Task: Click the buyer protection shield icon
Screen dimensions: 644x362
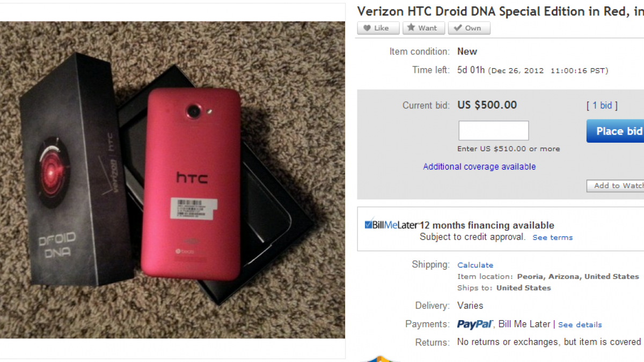Action: tap(380, 358)
